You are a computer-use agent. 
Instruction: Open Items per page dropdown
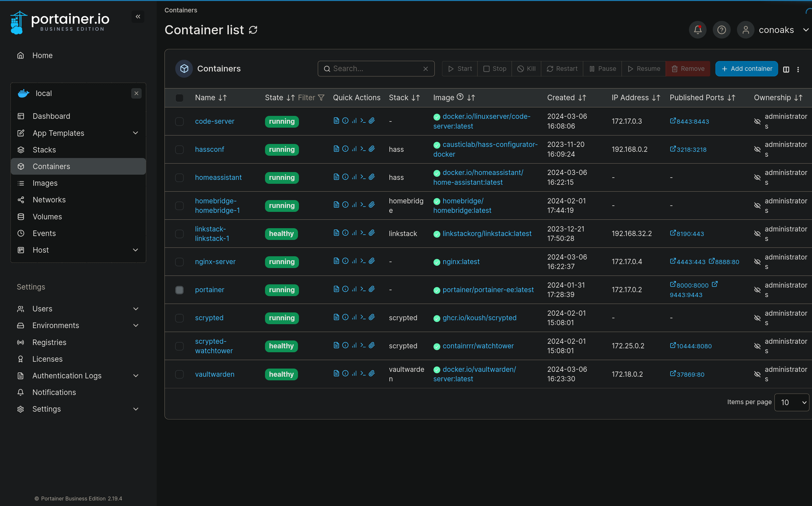pos(791,402)
